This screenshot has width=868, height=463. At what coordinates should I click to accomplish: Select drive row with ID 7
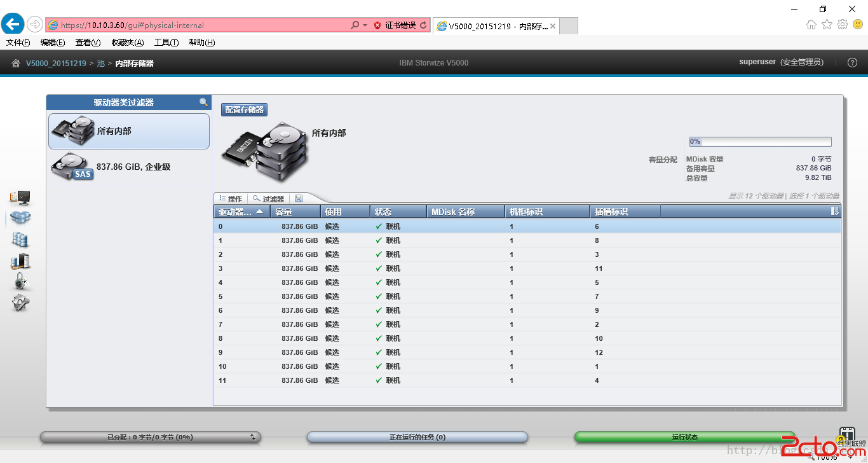527,324
